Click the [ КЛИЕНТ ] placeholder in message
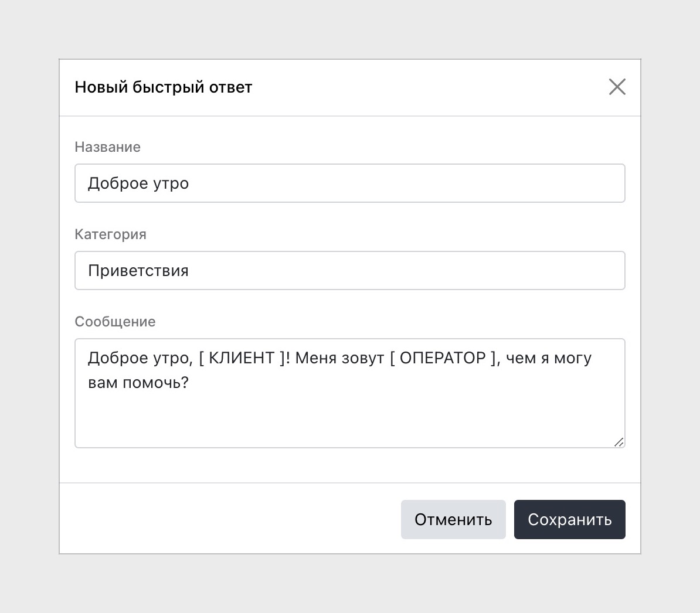Viewport: 700px width, 613px height. (242, 358)
